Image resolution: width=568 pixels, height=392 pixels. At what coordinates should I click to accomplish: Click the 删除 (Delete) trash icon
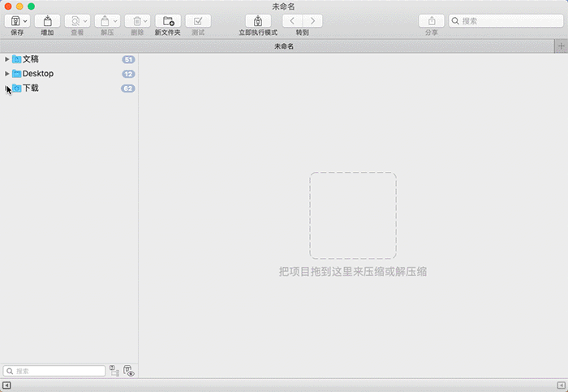tap(136, 21)
